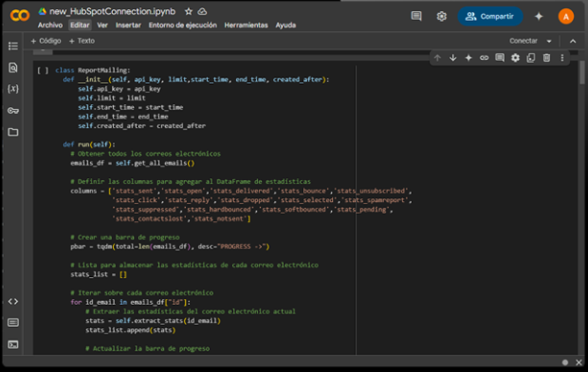The image size is (588, 372).
Task: Open the Files folder panel
Action: (13, 132)
